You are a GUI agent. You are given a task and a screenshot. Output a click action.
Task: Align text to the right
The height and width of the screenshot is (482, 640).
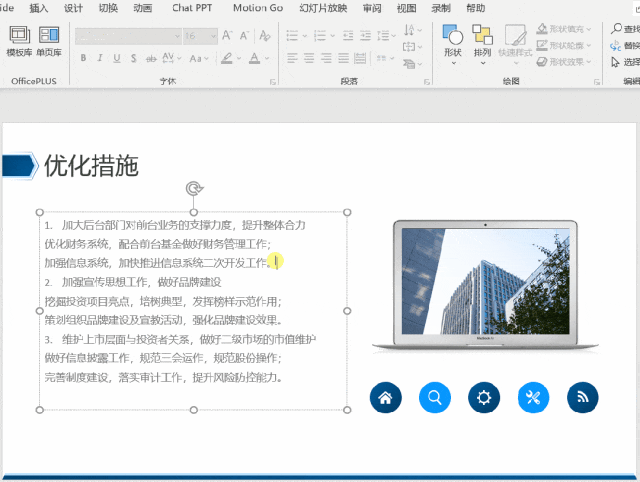[326, 58]
